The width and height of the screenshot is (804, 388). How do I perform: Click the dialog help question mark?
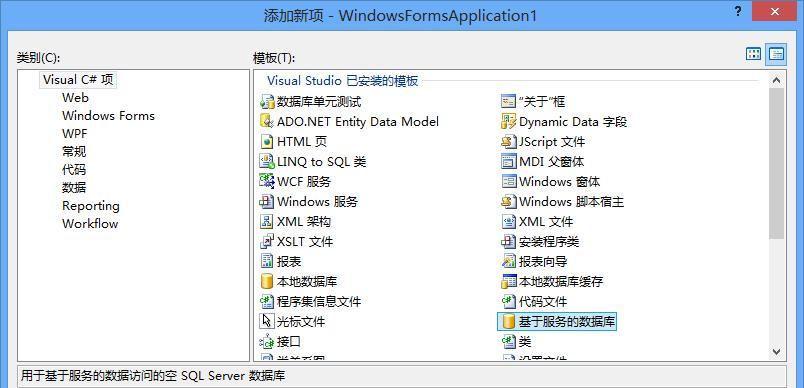738,11
